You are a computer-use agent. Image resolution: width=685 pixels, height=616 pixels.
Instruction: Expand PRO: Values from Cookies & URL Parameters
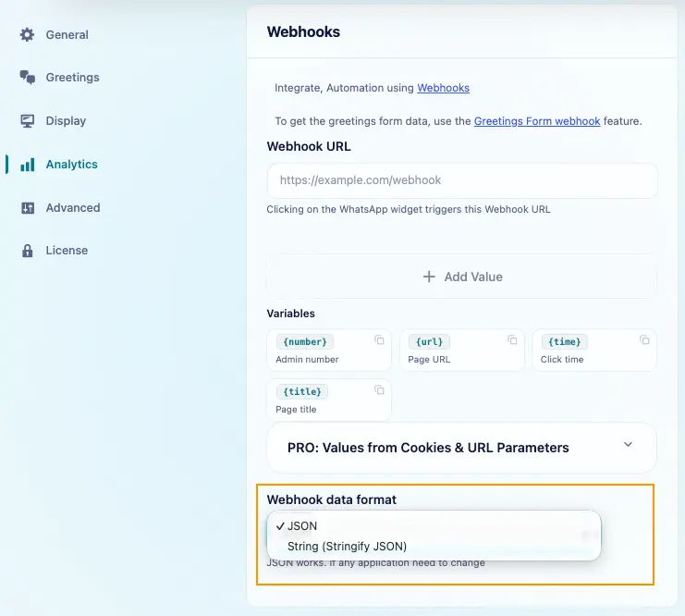461,448
